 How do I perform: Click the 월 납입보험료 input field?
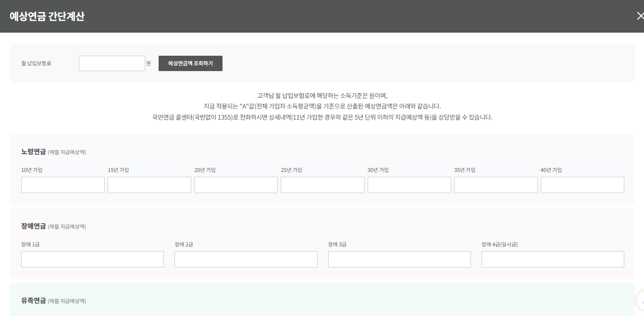click(x=111, y=63)
